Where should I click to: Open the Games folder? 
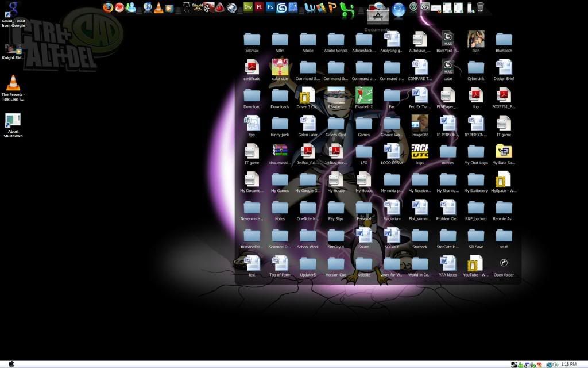tap(363, 127)
